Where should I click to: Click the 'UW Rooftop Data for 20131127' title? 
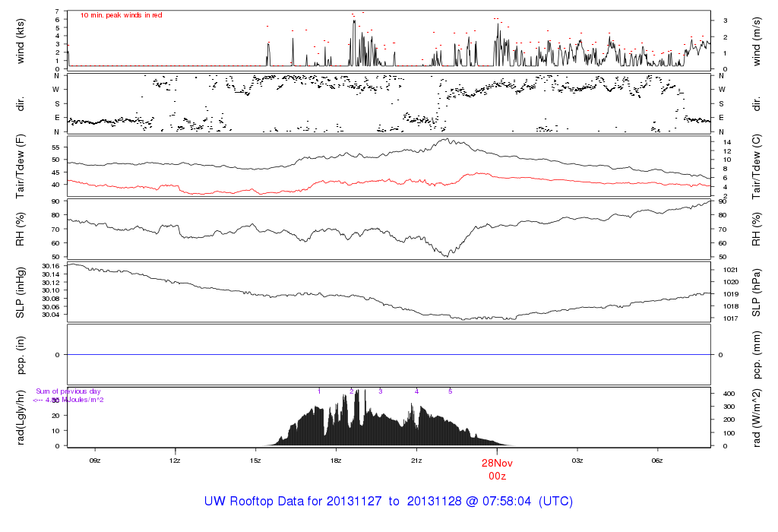293,502
